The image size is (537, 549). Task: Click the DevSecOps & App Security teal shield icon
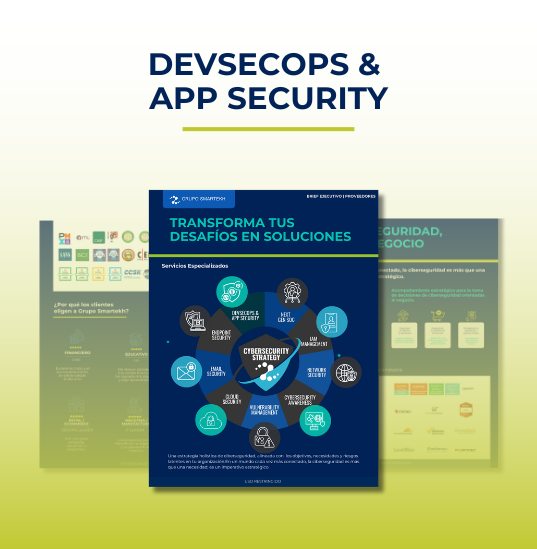[232, 292]
